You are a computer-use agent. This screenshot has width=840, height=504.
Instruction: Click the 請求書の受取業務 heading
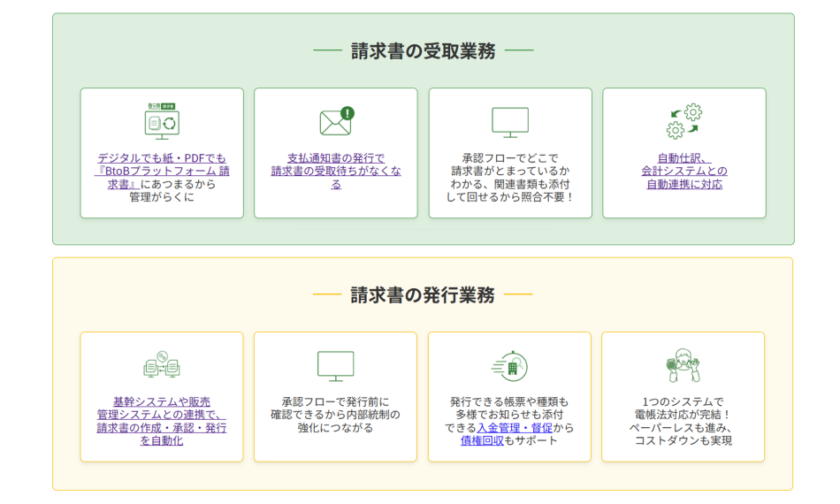click(x=424, y=51)
